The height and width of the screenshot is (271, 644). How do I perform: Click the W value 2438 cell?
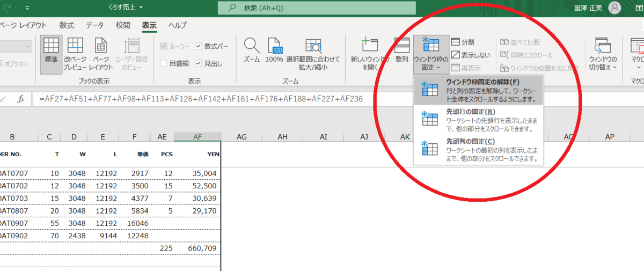(x=74, y=236)
